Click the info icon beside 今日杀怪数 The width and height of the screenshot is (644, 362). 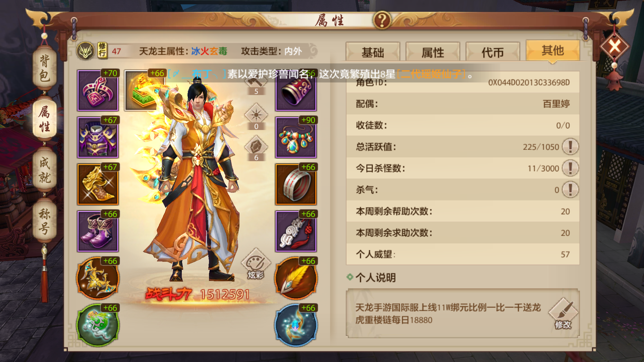coord(570,168)
